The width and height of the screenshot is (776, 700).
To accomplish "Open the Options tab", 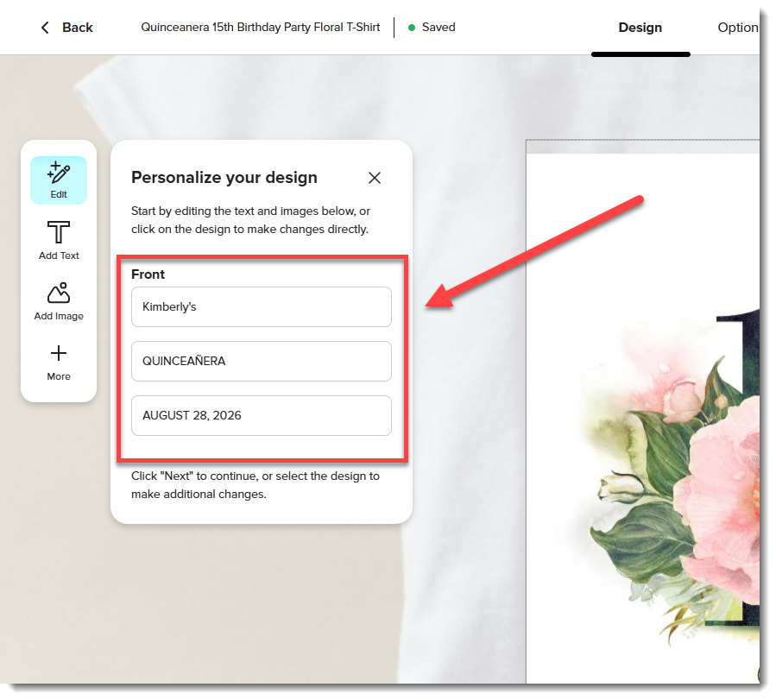I will (x=737, y=28).
